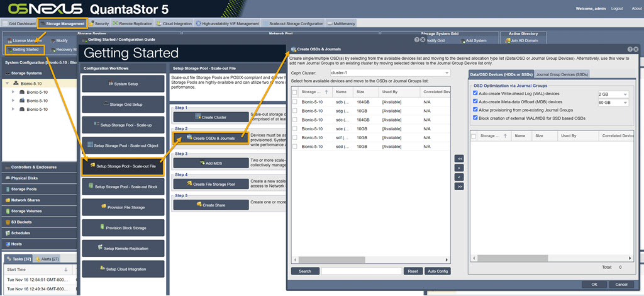Click Create File Storage Pool button
The height and width of the screenshot is (296, 644).
coord(211,184)
